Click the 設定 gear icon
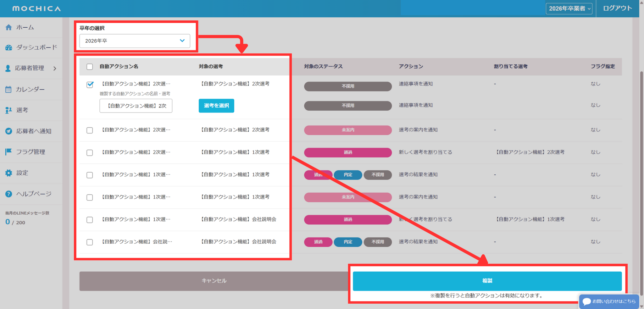The height and width of the screenshot is (309, 644). coord(9,173)
